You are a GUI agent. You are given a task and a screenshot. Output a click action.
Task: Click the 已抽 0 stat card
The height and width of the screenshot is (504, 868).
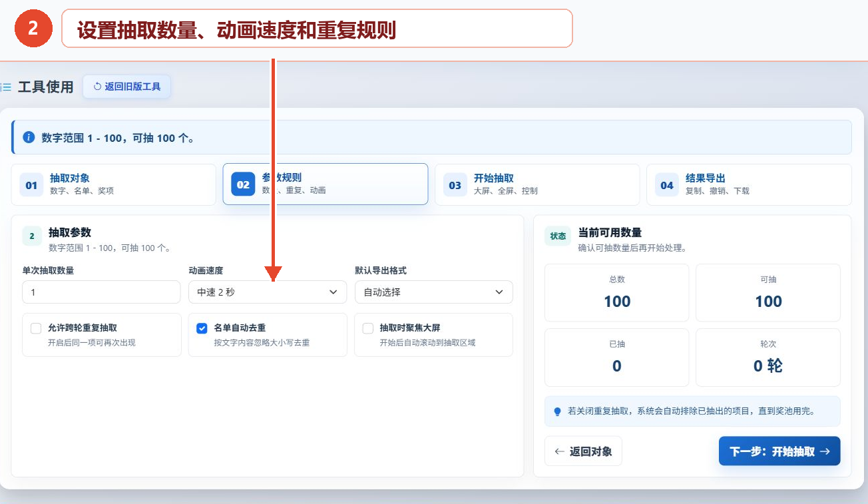[617, 358]
